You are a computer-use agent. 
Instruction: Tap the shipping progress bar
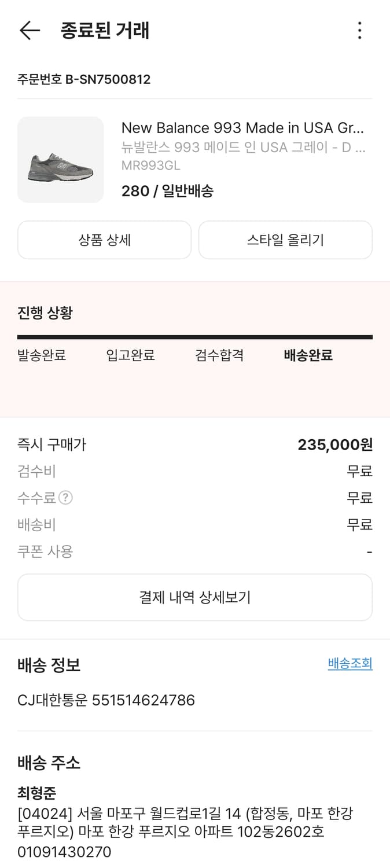coord(195,334)
